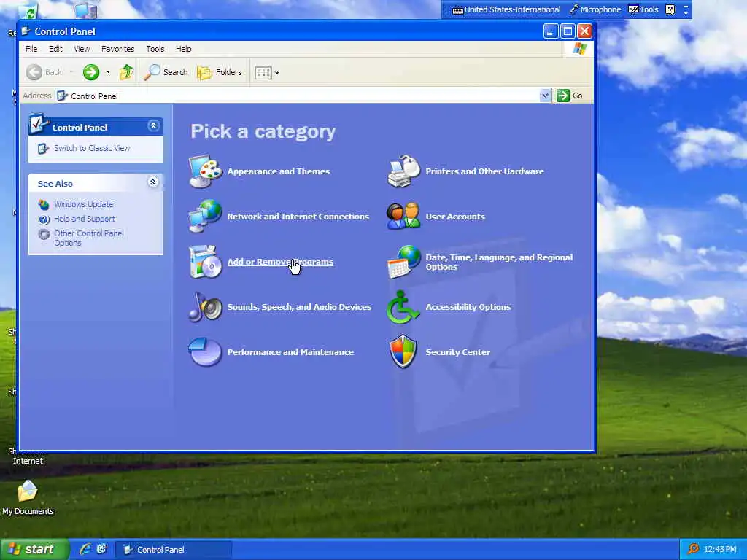747x560 pixels.
Task: Open the Help menu
Action: [x=183, y=49]
